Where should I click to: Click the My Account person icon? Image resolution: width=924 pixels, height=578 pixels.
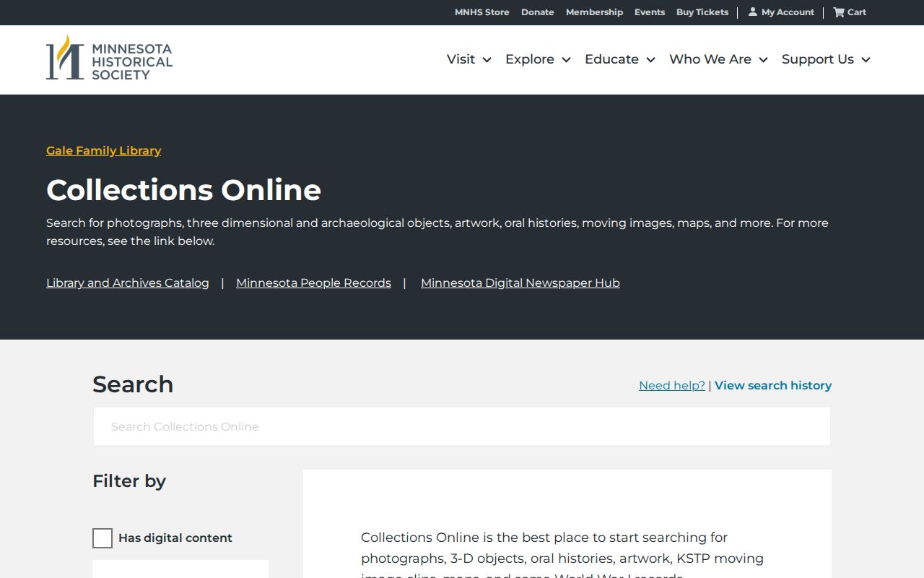(753, 12)
